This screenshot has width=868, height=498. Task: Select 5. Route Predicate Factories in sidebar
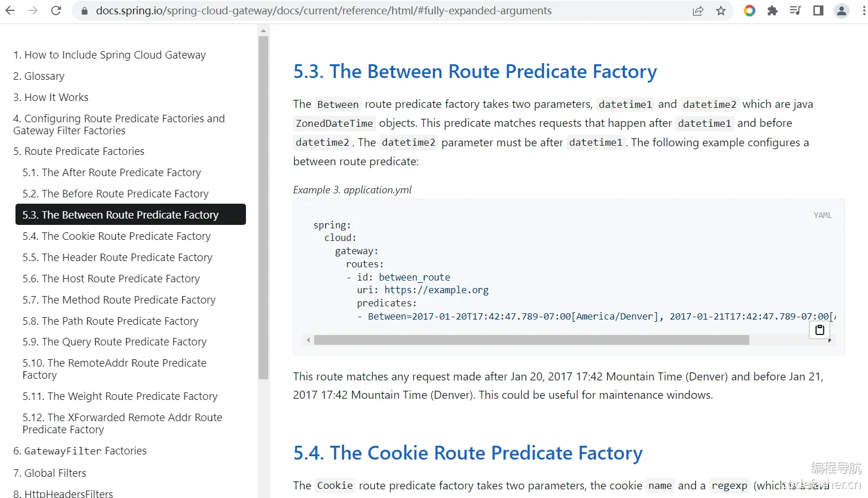tap(79, 151)
